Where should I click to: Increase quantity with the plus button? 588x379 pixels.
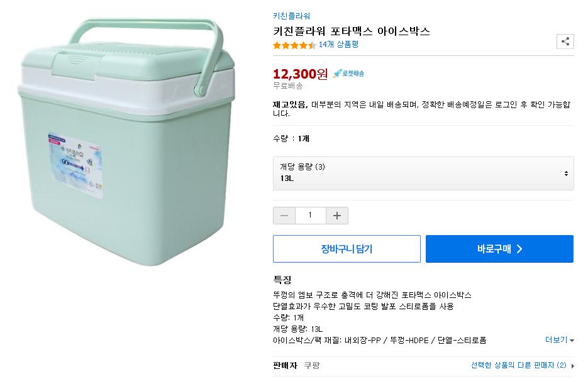337,216
